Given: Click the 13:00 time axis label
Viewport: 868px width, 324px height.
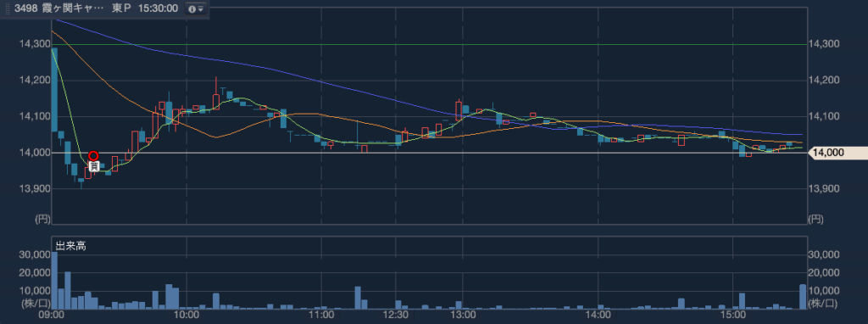Looking at the screenshot, I should pos(464,316).
